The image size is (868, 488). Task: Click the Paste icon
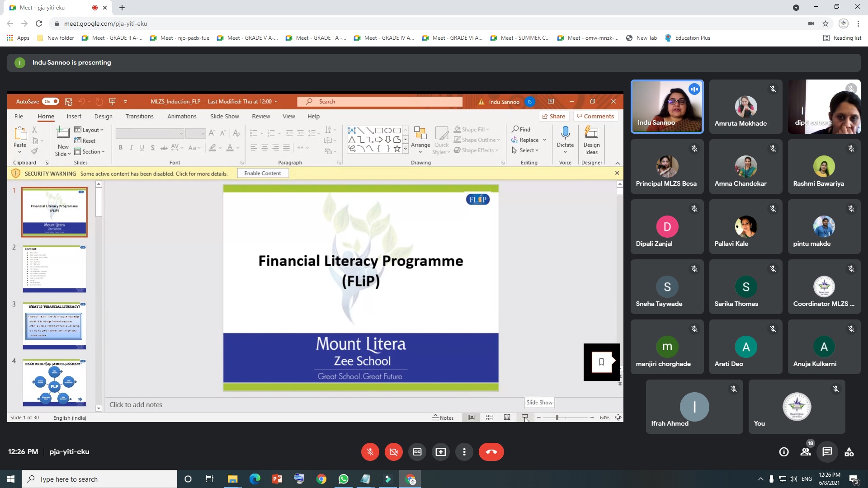[x=20, y=133]
